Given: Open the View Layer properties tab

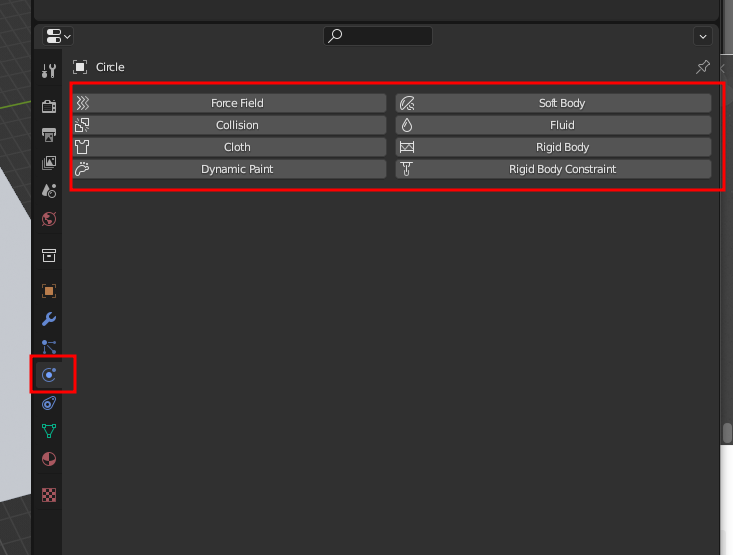Looking at the screenshot, I should tap(49, 163).
